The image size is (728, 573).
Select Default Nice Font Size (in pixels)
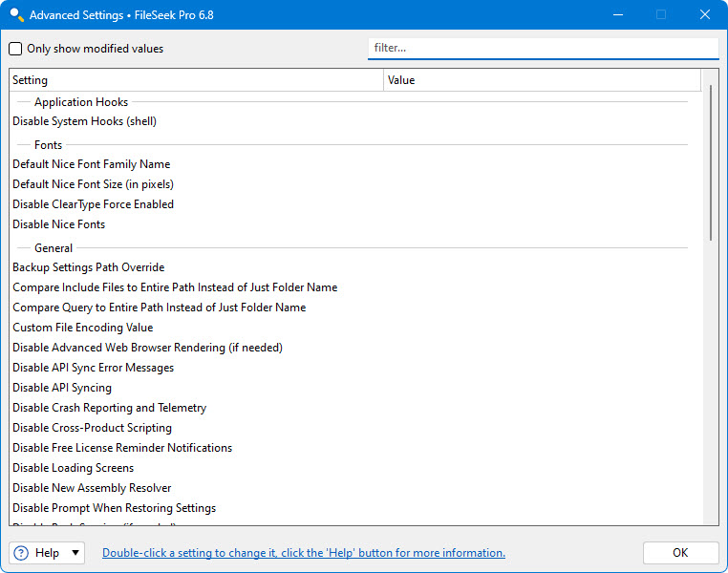click(x=355, y=184)
